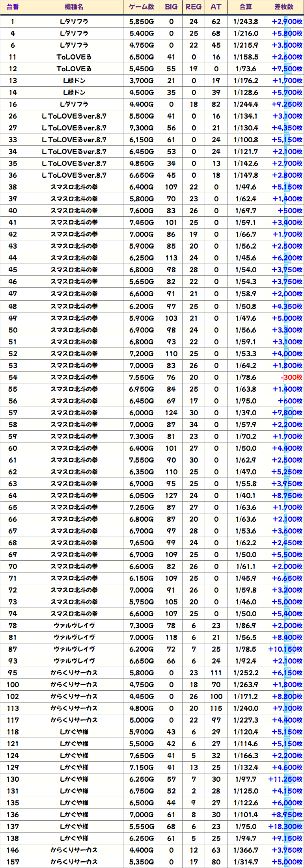Image resolution: width=304 pixels, height=868 pixels.
Task: Click the 7,650G game count for machine 68
Action: (x=142, y=543)
